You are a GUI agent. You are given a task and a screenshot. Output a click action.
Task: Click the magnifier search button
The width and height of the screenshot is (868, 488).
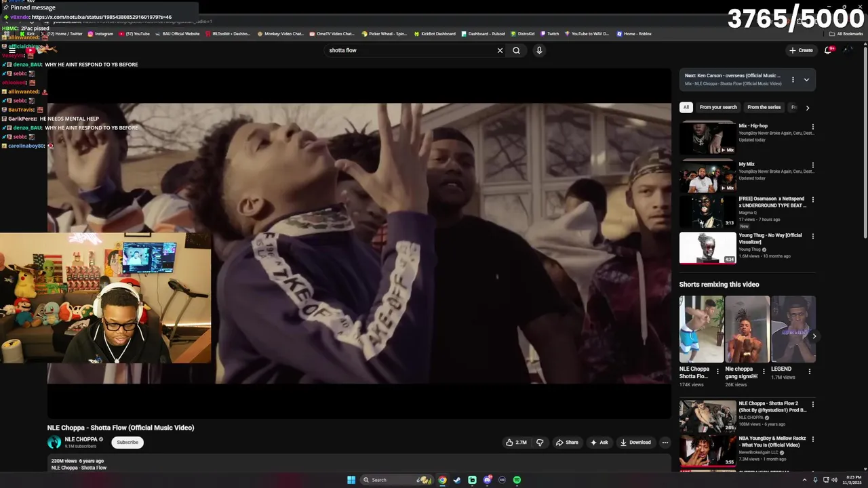pyautogui.click(x=516, y=50)
